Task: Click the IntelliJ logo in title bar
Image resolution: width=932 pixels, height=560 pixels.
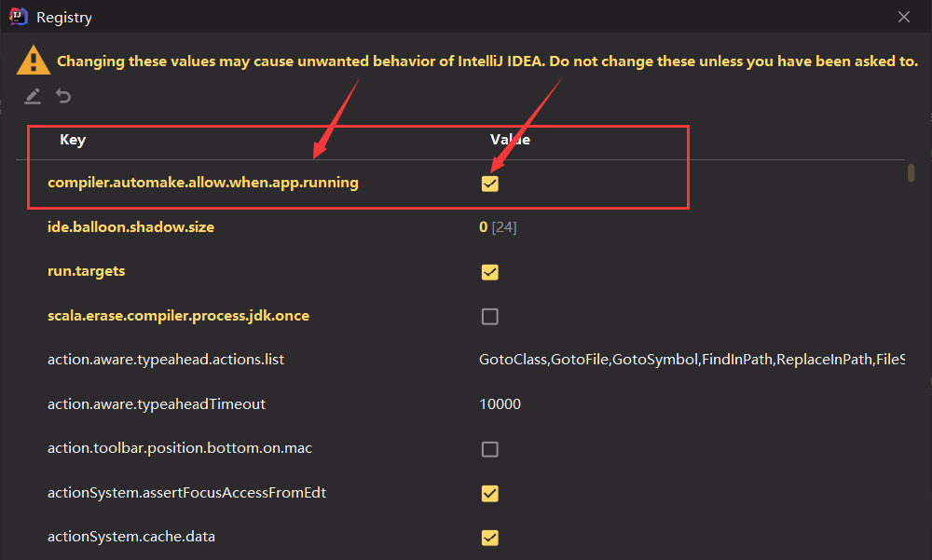Action: point(17,17)
